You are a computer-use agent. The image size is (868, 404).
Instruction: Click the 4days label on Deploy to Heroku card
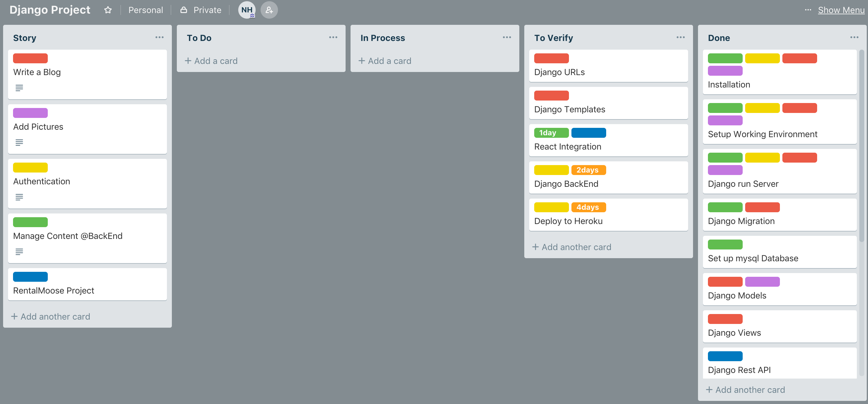pyautogui.click(x=588, y=207)
